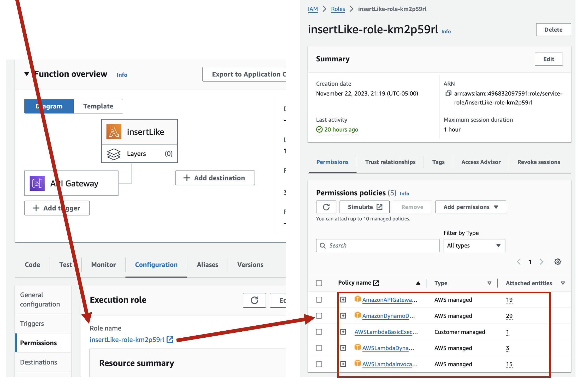Expand the AmazonAPIGateway policy details
This screenshot has width=588, height=387.
[343, 300]
